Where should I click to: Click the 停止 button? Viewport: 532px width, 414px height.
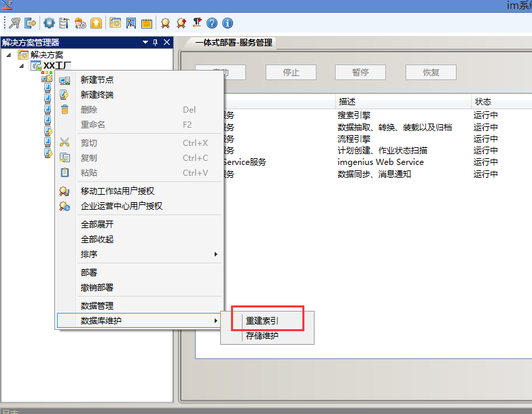(291, 73)
